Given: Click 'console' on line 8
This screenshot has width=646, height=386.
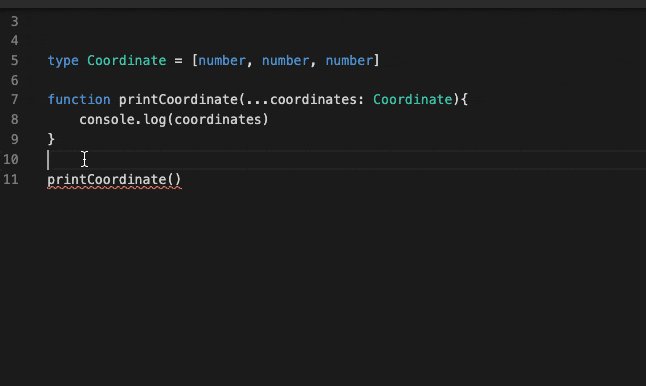Looking at the screenshot, I should pyautogui.click(x=107, y=119).
